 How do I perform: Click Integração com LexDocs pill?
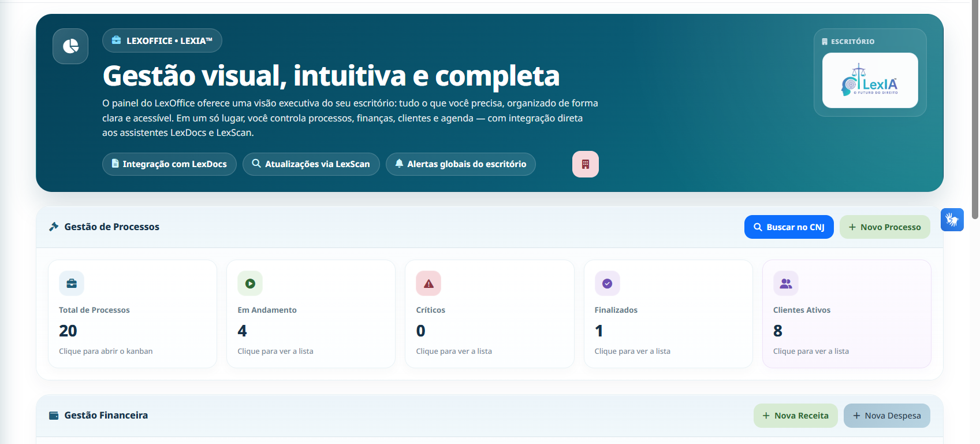pyautogui.click(x=169, y=164)
